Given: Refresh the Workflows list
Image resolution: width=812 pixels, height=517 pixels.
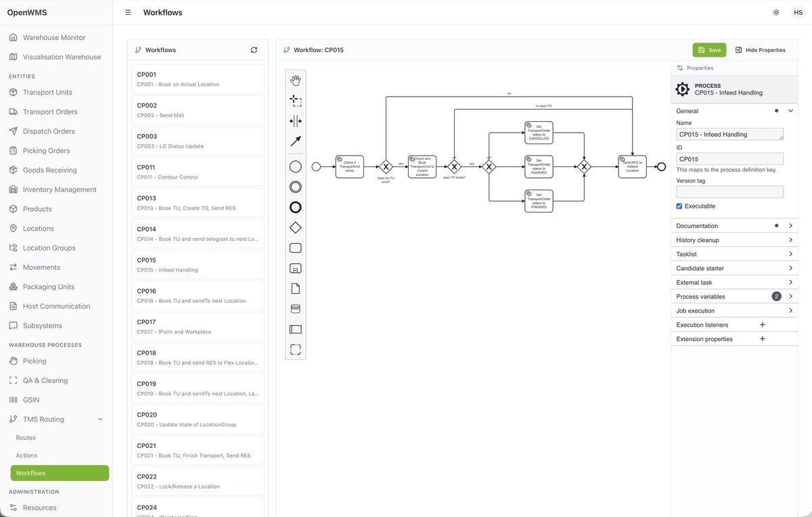Looking at the screenshot, I should pos(254,50).
